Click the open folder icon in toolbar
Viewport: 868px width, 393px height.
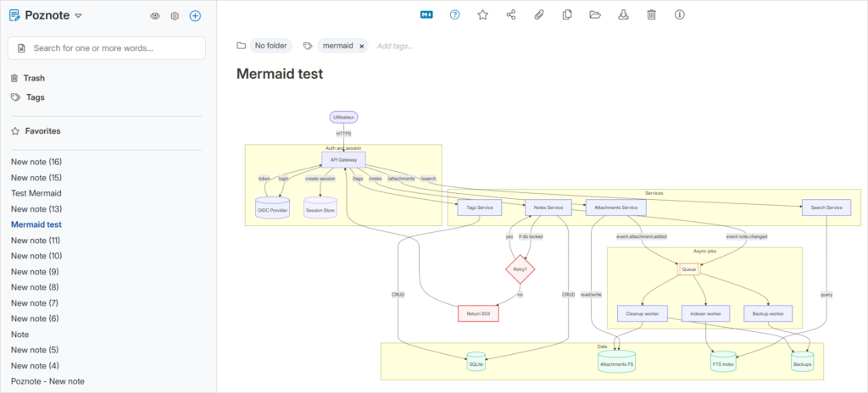click(x=595, y=14)
